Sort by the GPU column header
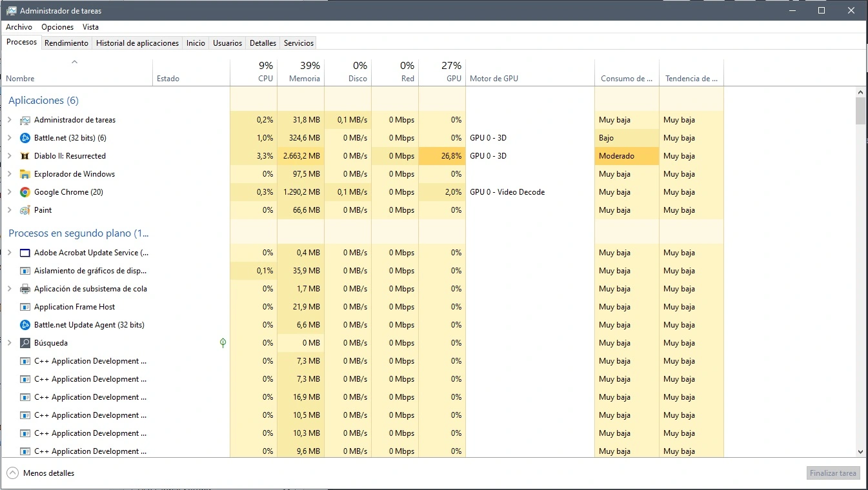This screenshot has width=868, height=490. 442,72
